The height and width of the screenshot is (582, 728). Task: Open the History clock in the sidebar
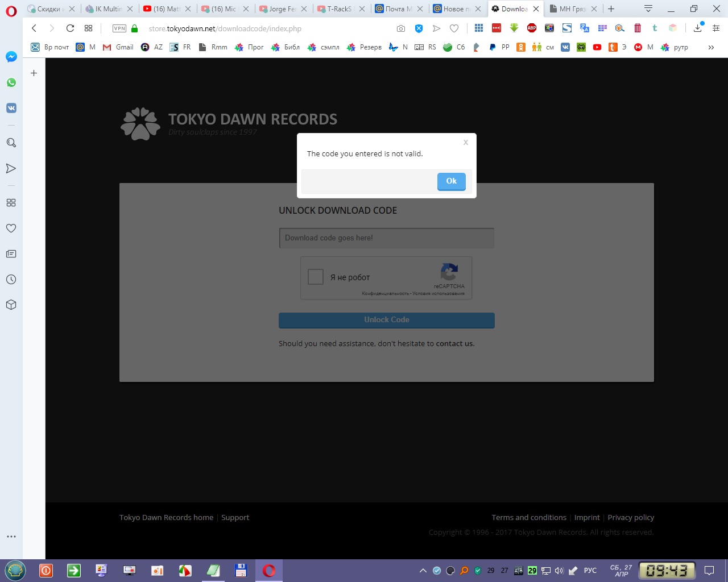[x=11, y=279]
